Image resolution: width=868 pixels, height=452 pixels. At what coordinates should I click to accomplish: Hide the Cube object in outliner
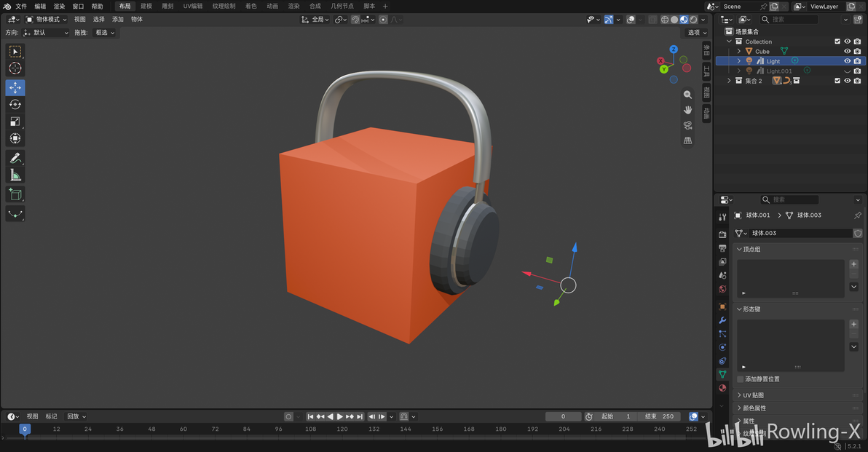point(847,52)
